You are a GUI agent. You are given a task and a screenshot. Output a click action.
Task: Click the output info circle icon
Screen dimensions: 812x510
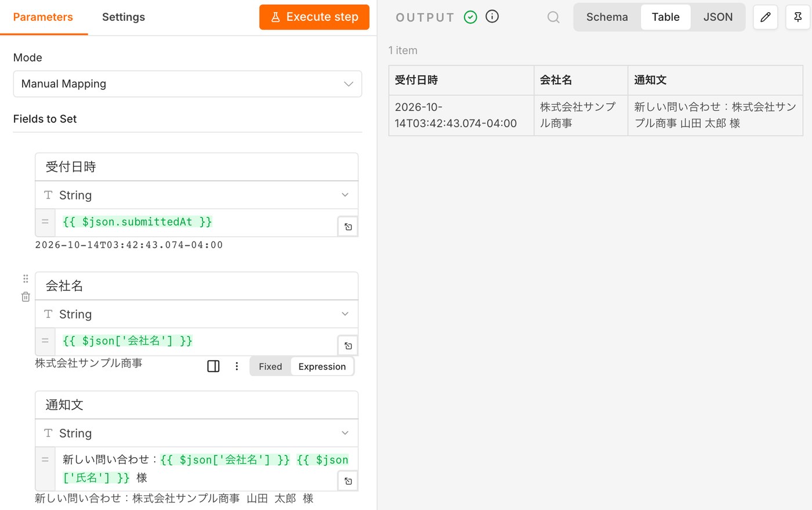point(492,16)
